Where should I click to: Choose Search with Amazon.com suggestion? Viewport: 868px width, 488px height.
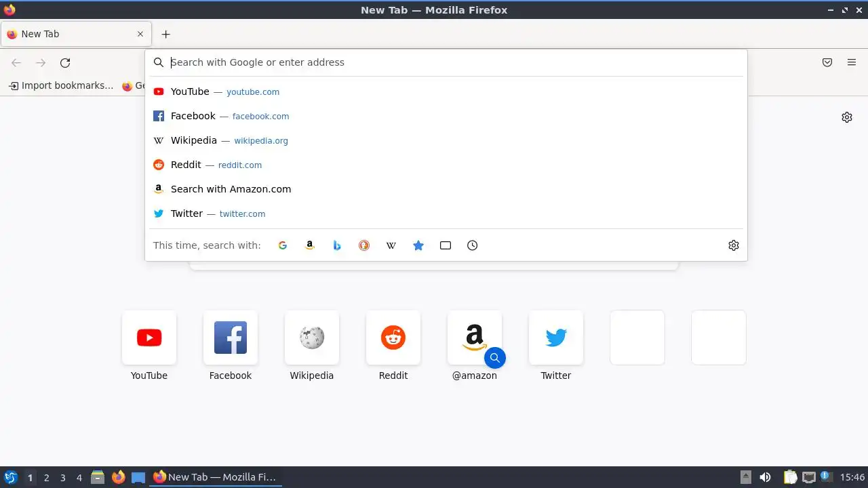click(x=446, y=189)
